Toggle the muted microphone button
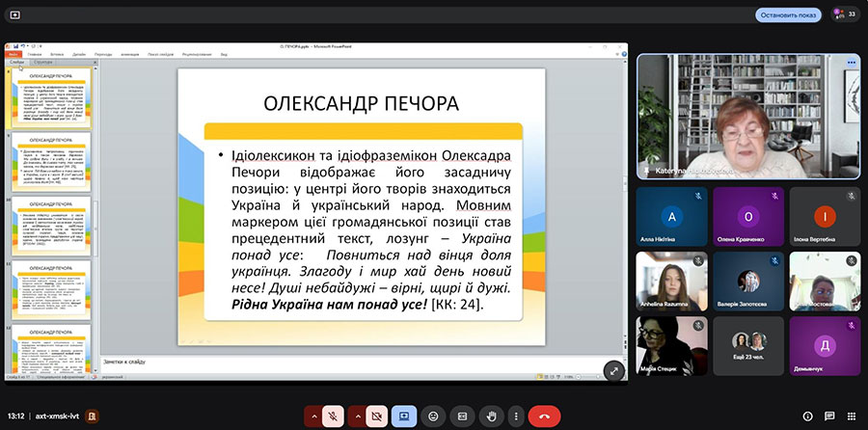This screenshot has width=868, height=430. coord(333,417)
